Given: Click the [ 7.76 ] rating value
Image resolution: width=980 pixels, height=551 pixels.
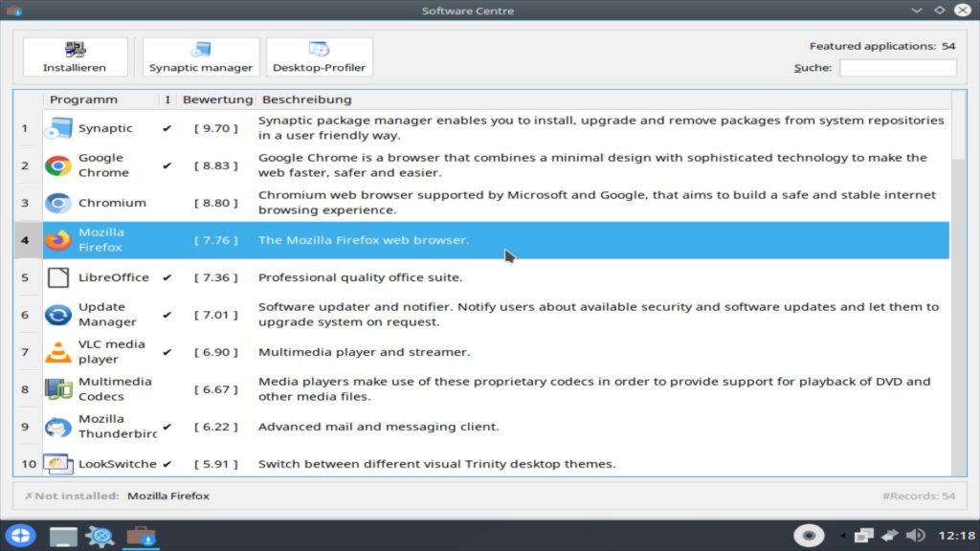Looking at the screenshot, I should tap(215, 240).
